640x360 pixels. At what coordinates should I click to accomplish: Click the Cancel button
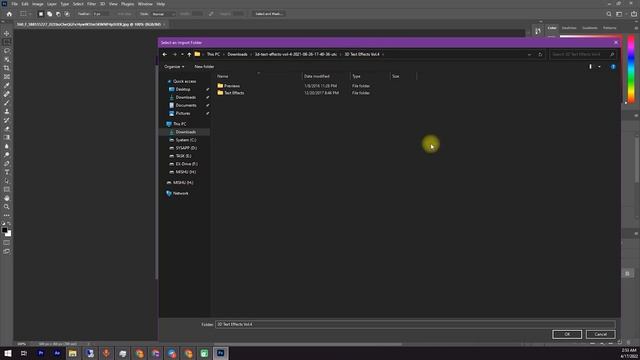[x=600, y=334]
